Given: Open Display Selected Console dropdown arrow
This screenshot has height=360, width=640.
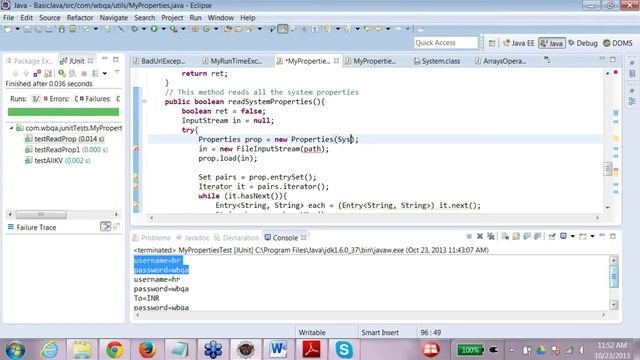Looking at the screenshot, I should pos(572,236).
